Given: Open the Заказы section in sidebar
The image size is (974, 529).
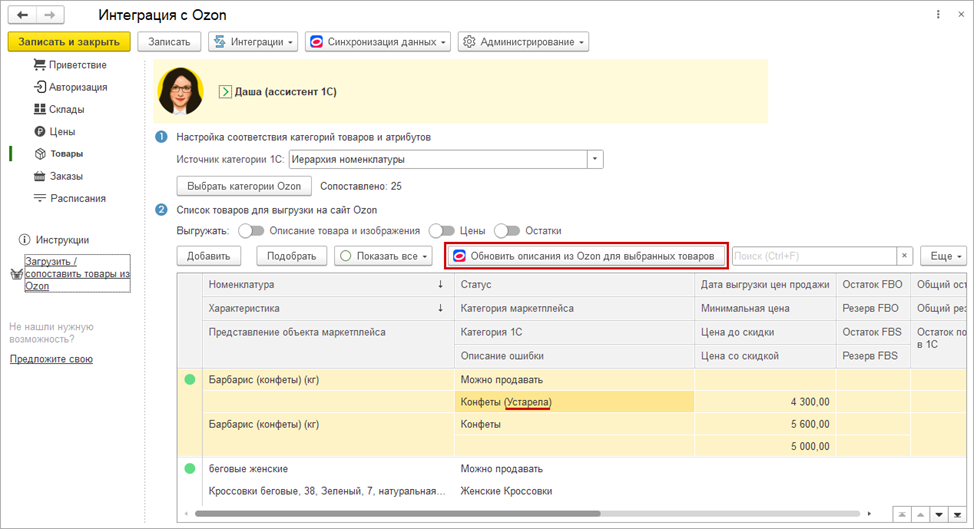Looking at the screenshot, I should 66,176.
